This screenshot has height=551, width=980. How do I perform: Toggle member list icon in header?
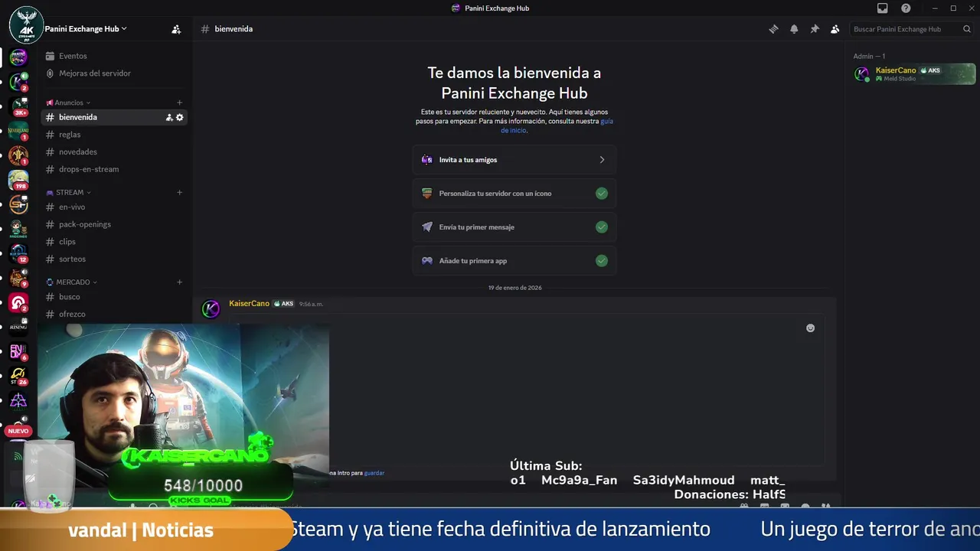pyautogui.click(x=835, y=29)
